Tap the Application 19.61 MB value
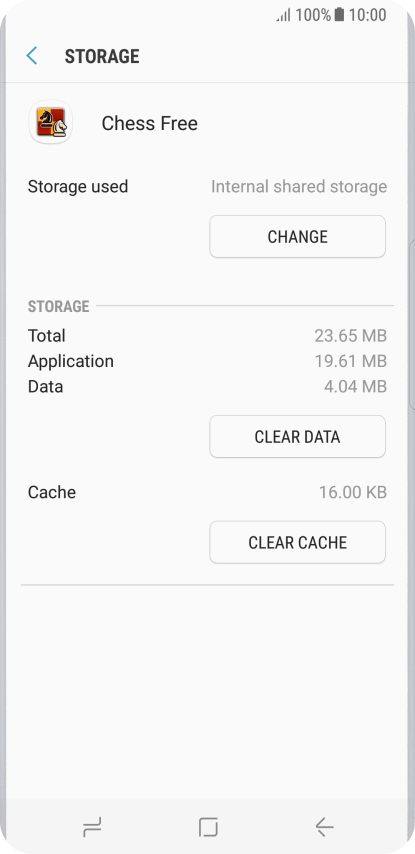The height and width of the screenshot is (854, 415). click(x=351, y=361)
